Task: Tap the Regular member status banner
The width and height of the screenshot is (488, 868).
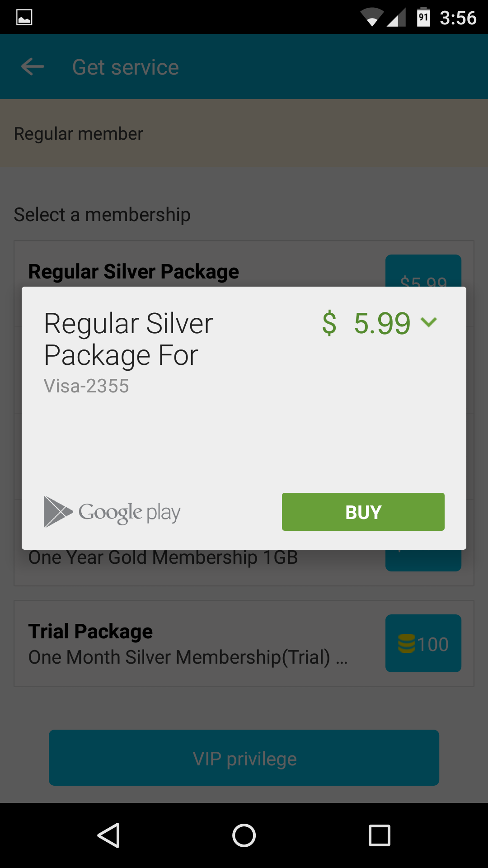Action: point(244,133)
